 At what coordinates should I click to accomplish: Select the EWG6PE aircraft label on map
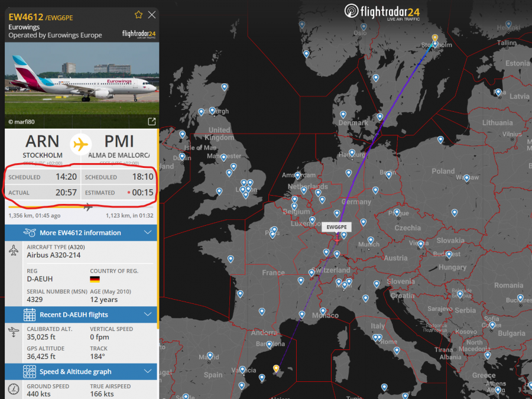pyautogui.click(x=339, y=228)
